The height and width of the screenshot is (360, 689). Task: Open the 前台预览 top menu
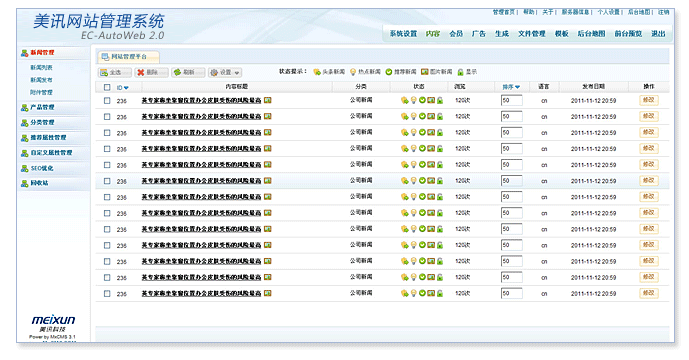pos(628,34)
